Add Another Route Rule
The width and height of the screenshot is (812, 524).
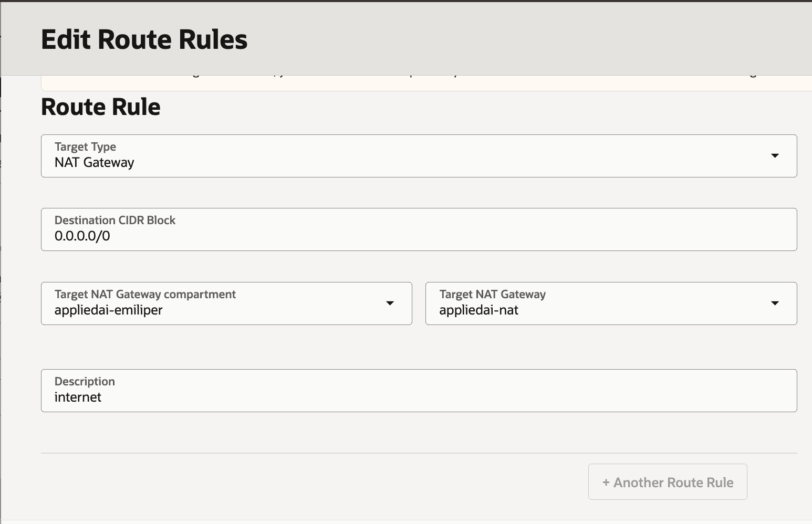[x=668, y=482]
